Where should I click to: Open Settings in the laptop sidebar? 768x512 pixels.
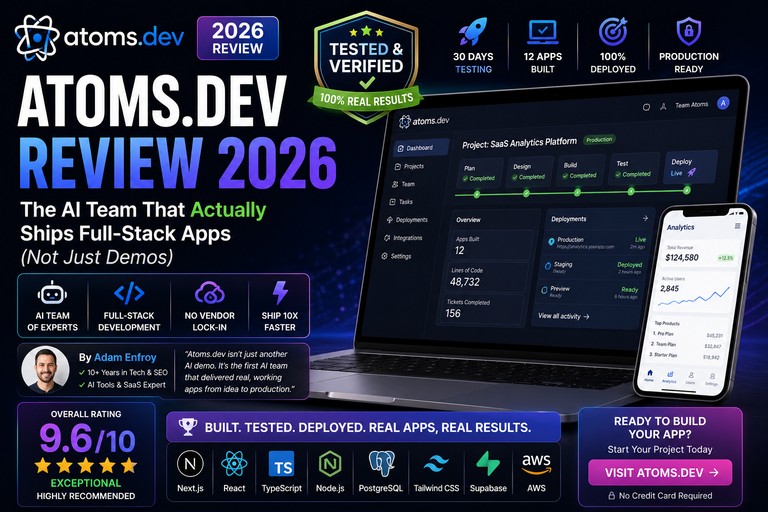[x=396, y=256]
